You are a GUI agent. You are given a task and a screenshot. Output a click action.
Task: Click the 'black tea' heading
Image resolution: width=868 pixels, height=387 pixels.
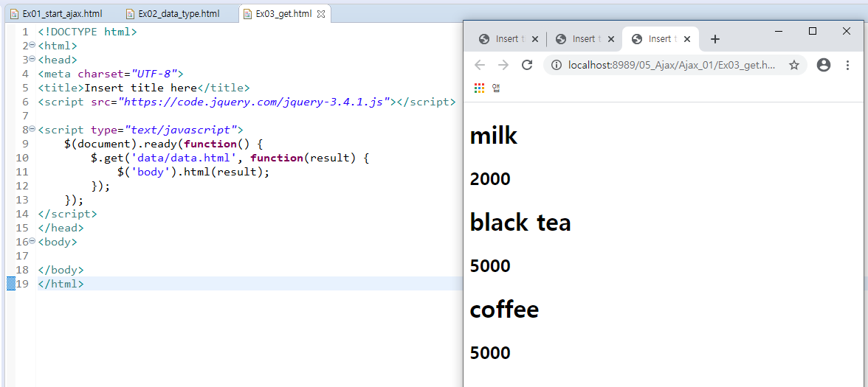[x=520, y=223]
